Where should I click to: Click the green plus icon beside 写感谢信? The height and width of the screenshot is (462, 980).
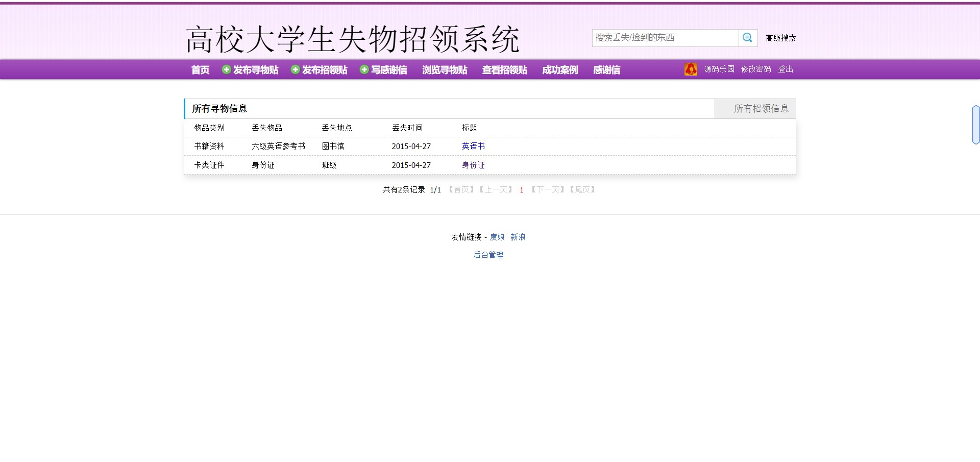coord(364,69)
